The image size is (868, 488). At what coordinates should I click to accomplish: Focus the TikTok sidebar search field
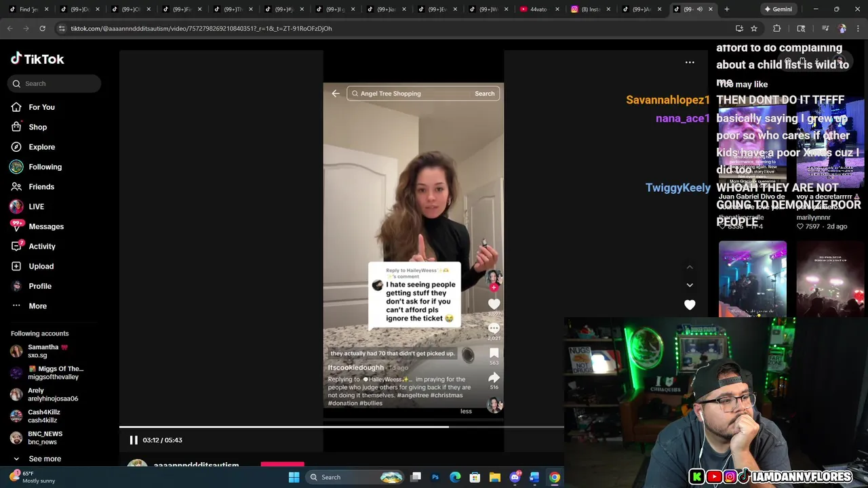tap(54, 83)
